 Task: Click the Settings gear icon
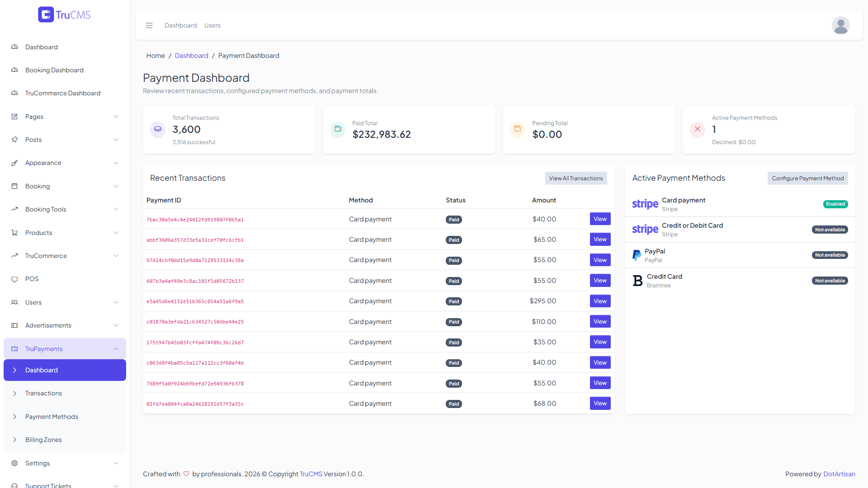click(14, 463)
